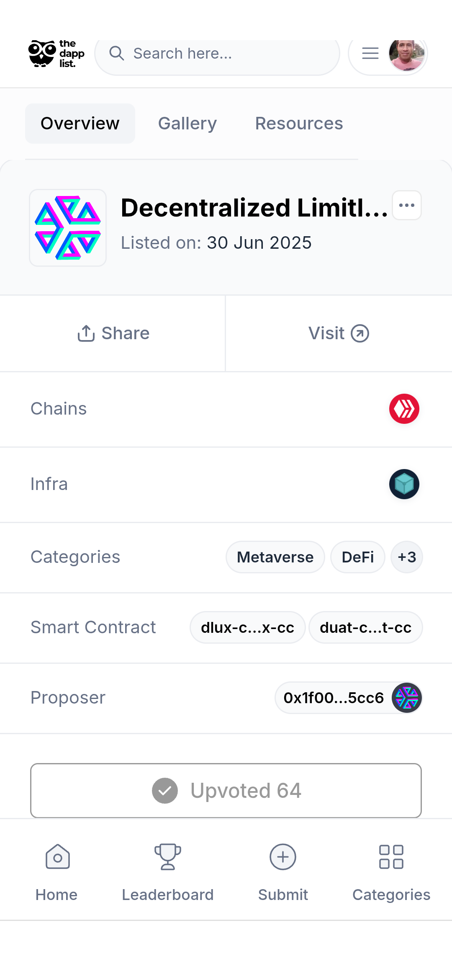Open the three-dot options menu
Image resolution: width=452 pixels, height=980 pixels.
407,205
